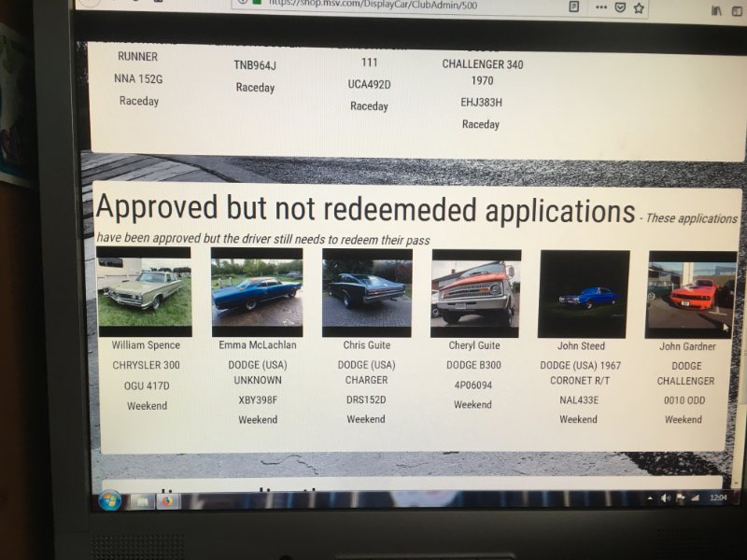Show hidden system tray icons arrow
Viewport: 747px width, 560px height.
click(x=650, y=498)
